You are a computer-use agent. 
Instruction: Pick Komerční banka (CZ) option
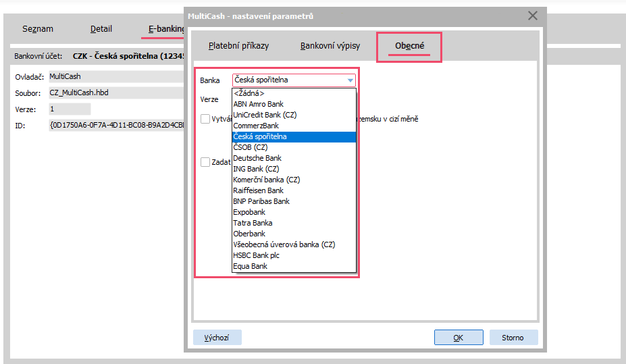[x=294, y=180]
